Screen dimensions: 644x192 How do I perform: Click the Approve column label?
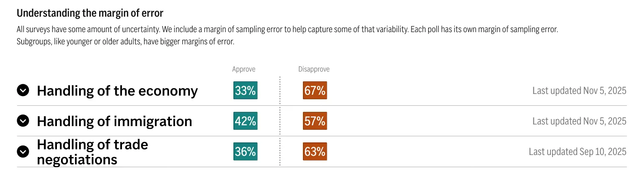coord(244,69)
